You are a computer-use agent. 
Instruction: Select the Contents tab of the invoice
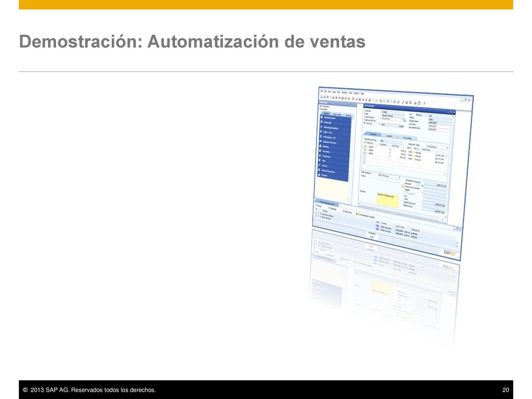[373, 134]
